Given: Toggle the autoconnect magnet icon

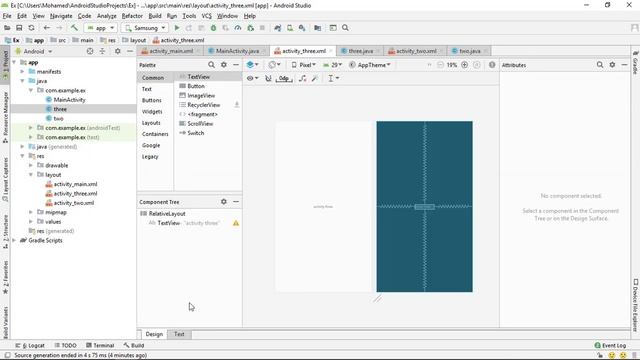Looking at the screenshot, I should pos(268,78).
